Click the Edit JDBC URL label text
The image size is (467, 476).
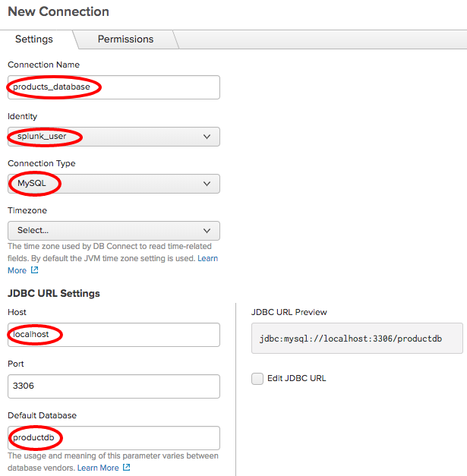(296, 378)
